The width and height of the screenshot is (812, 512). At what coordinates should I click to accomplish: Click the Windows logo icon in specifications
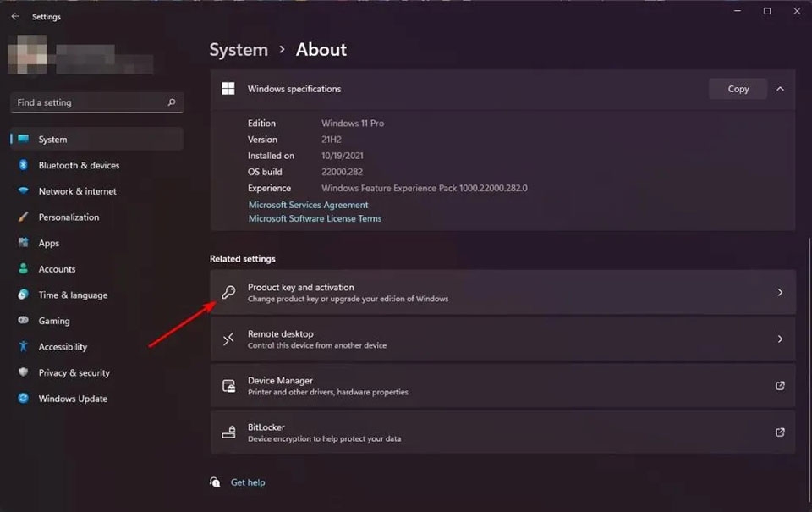(228, 89)
